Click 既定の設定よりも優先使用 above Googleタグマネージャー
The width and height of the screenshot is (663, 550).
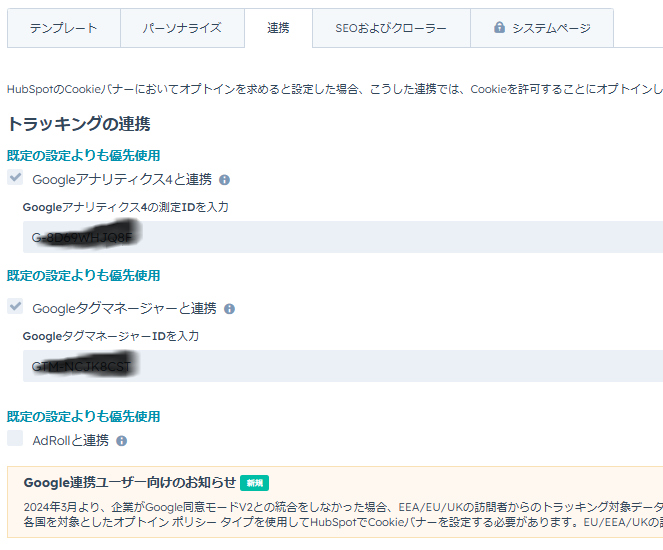pos(83,275)
